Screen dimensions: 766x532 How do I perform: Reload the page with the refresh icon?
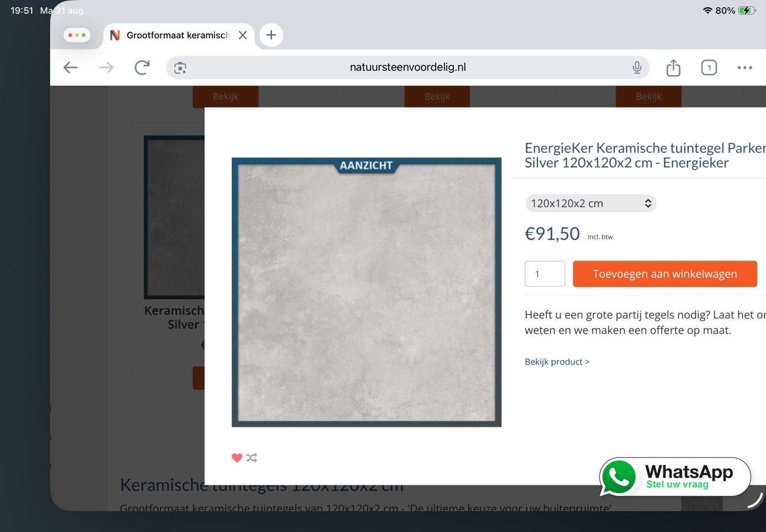point(142,67)
